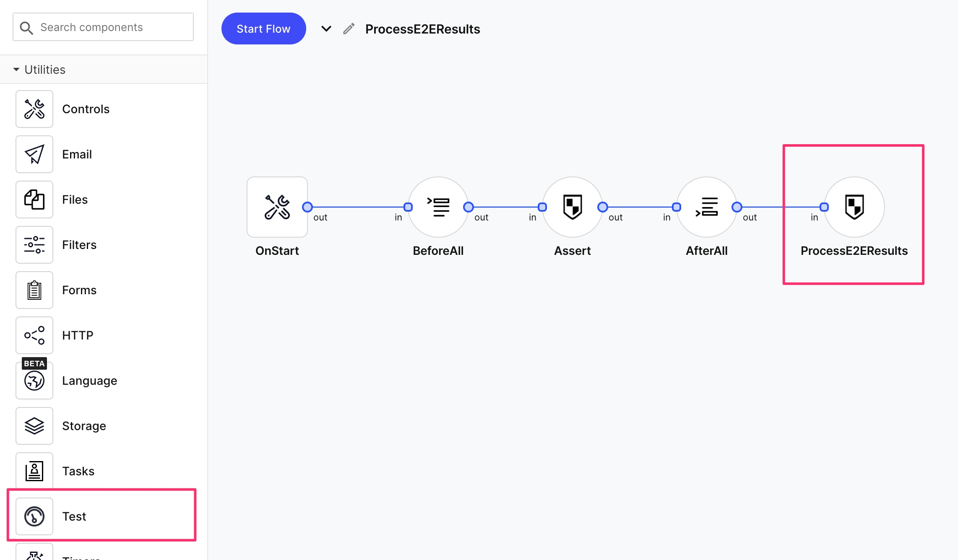This screenshot has height=560, width=958.
Task: Click the Storage layers icon
Action: click(x=34, y=426)
